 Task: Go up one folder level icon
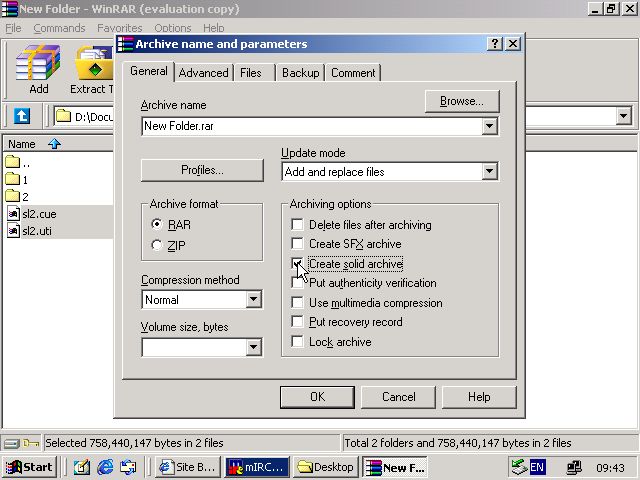(22, 116)
